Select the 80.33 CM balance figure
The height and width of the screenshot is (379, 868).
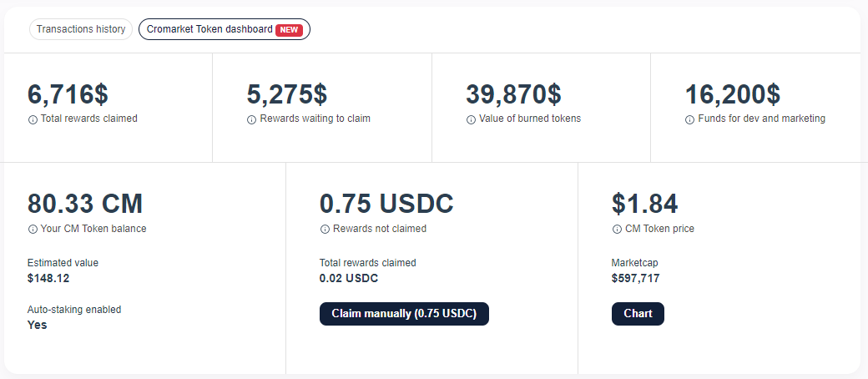tap(85, 204)
